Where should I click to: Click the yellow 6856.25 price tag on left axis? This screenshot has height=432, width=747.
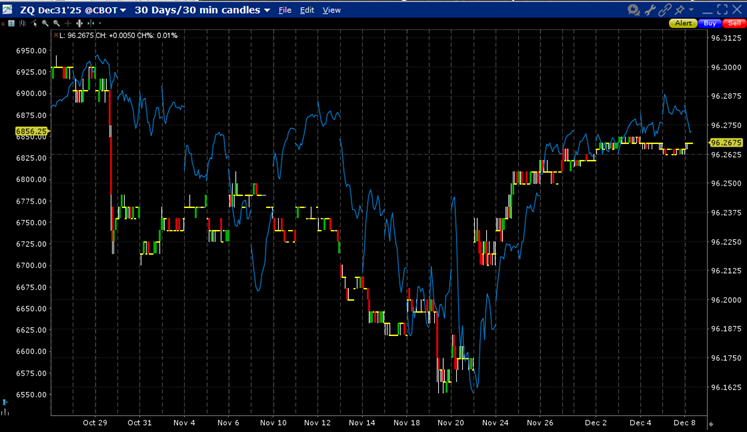tap(31, 131)
